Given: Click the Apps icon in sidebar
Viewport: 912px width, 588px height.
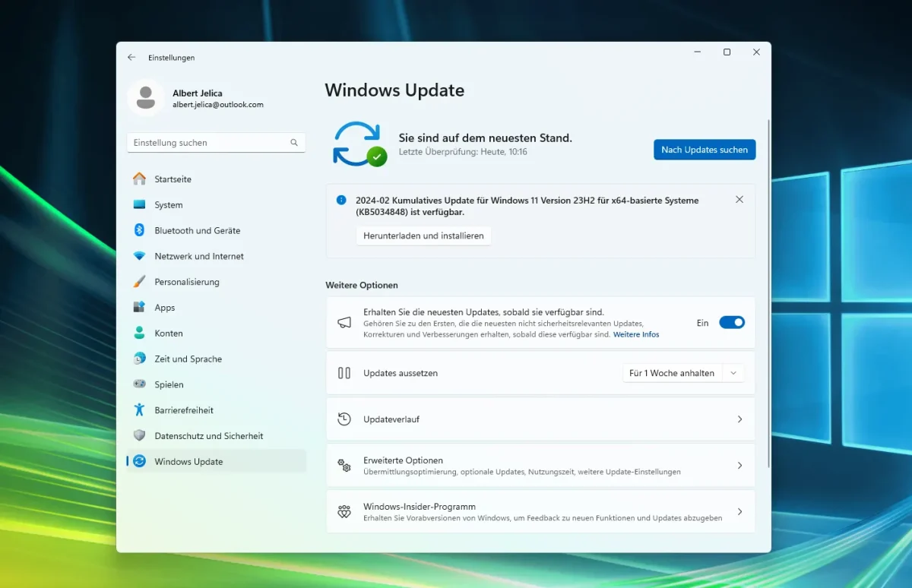Looking at the screenshot, I should coord(139,308).
